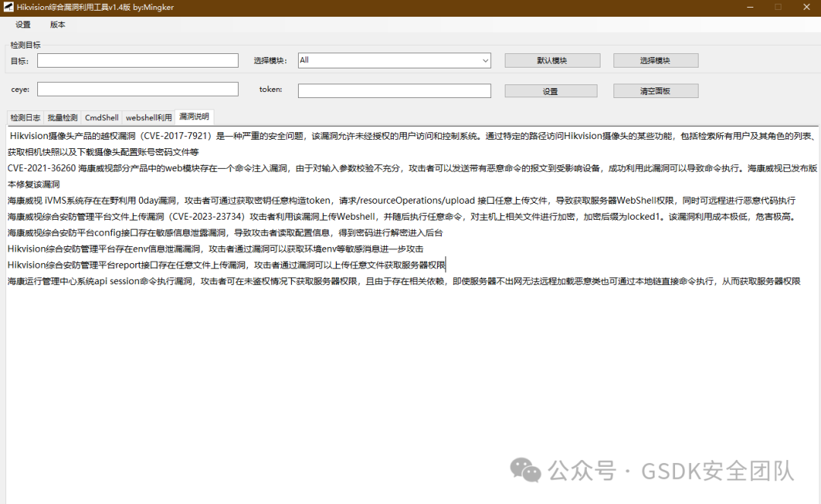Image resolution: width=821 pixels, height=504 pixels.
Task: Switch to the 批量检测 tab
Action: pyautogui.click(x=62, y=118)
